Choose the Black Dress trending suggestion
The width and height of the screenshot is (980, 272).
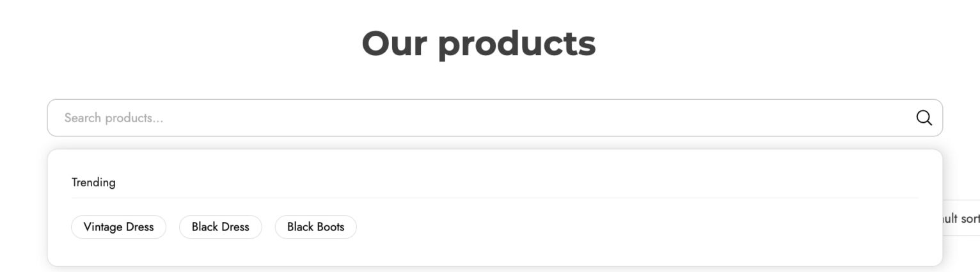point(220,227)
